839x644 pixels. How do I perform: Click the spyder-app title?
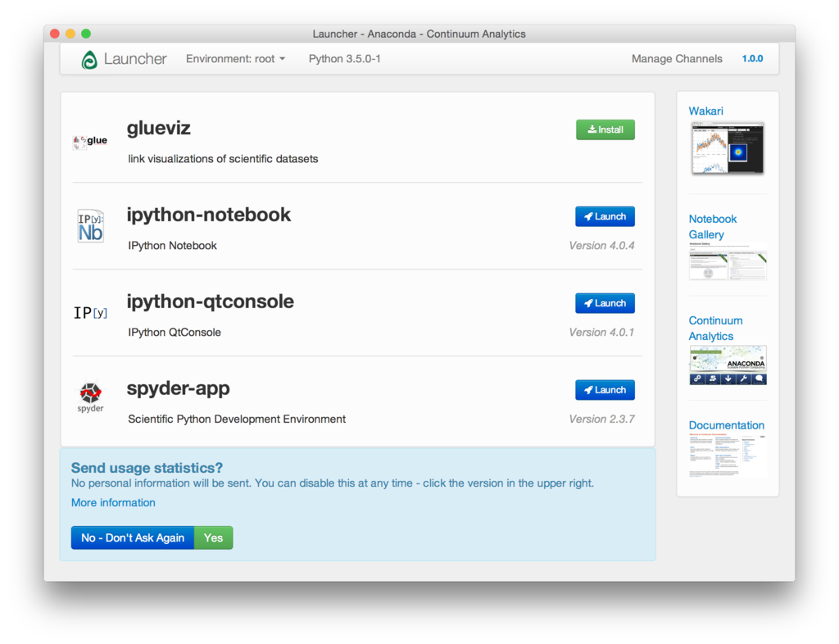178,388
